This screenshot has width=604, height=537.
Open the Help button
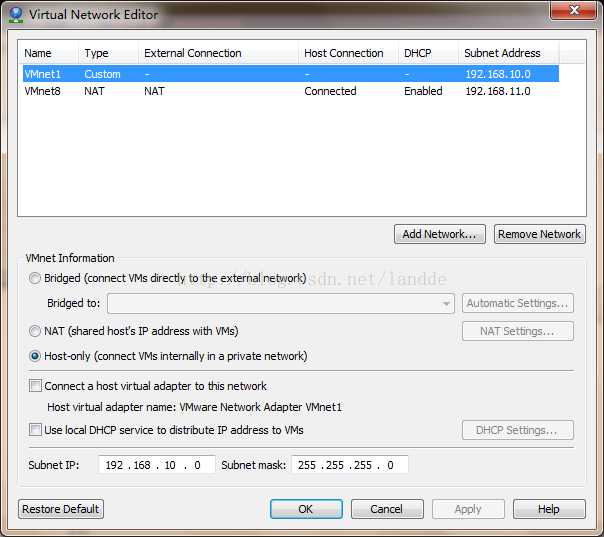tap(549, 509)
